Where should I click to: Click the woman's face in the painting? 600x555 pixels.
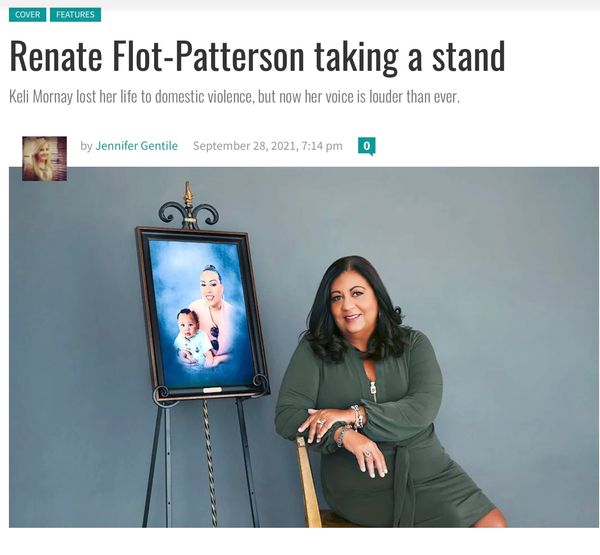coord(211,286)
